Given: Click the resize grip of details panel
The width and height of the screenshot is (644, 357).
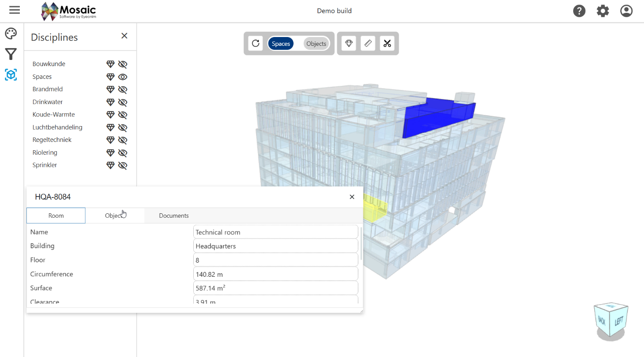Looking at the screenshot, I should coord(361,311).
